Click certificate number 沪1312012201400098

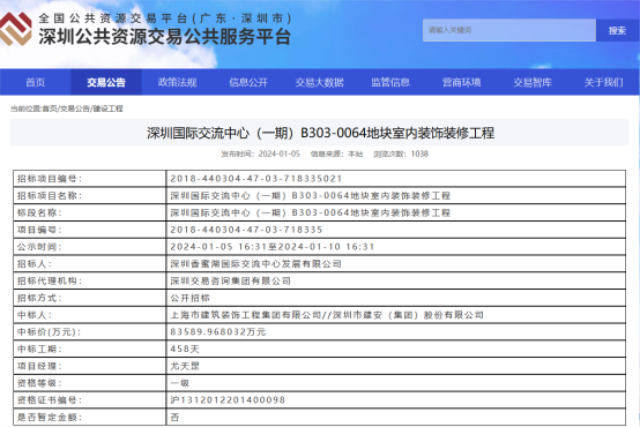(x=228, y=400)
